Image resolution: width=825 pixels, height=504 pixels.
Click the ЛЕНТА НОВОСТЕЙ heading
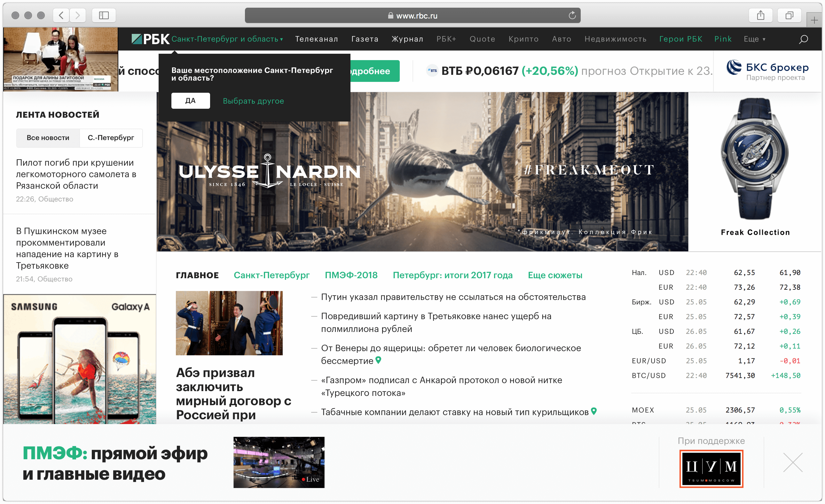point(58,114)
